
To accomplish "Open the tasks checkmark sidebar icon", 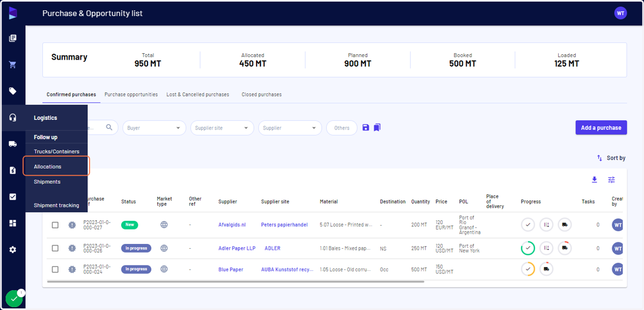I will [13, 197].
